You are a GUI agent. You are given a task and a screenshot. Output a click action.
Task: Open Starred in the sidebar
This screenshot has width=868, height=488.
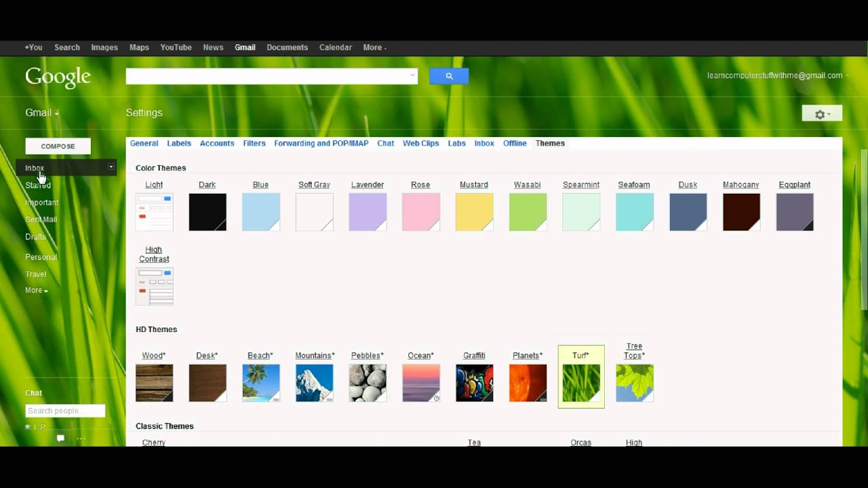coord(38,185)
